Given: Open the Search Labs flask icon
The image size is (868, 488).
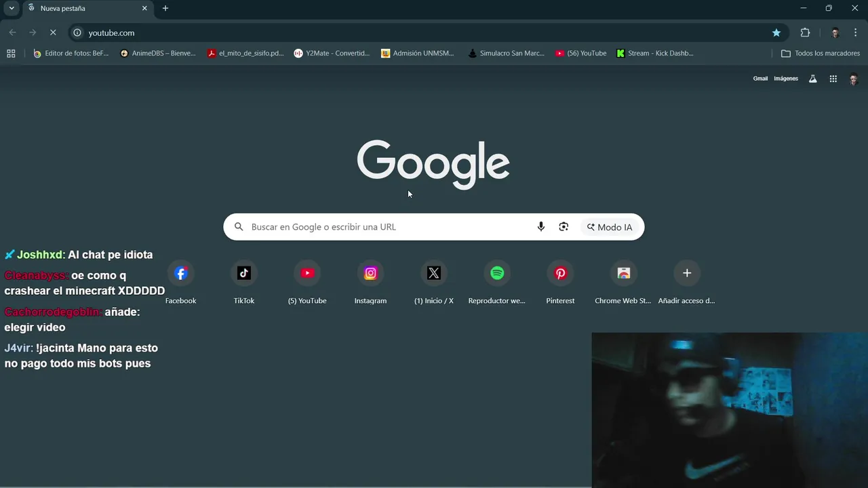Looking at the screenshot, I should point(813,79).
